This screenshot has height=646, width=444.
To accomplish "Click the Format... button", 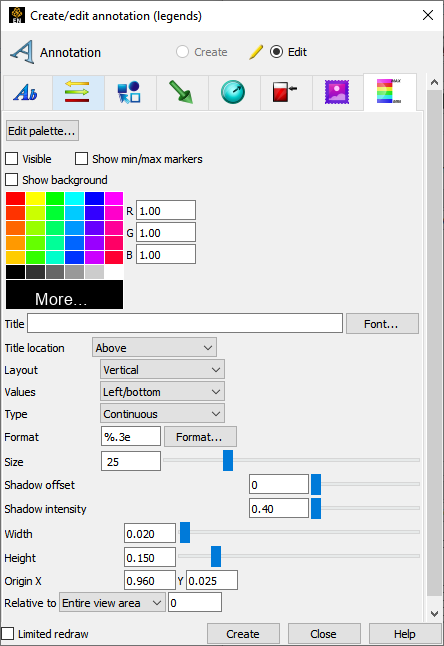I will 200,437.
